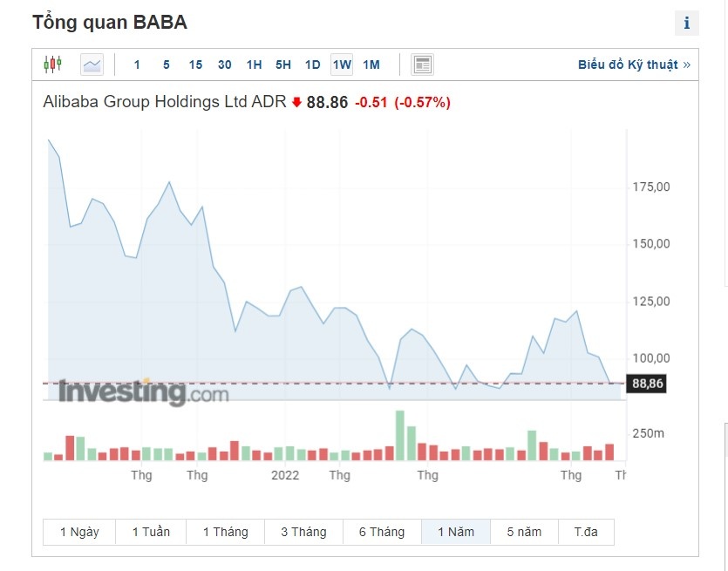The image size is (728, 571).
Task: Select the 1 Năm period button
Action: (456, 532)
